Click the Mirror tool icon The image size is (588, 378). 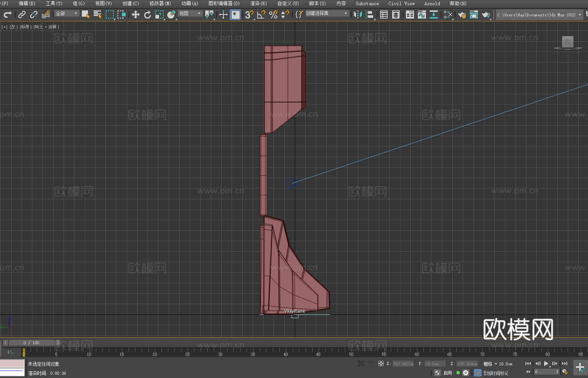pyautogui.click(x=358, y=14)
